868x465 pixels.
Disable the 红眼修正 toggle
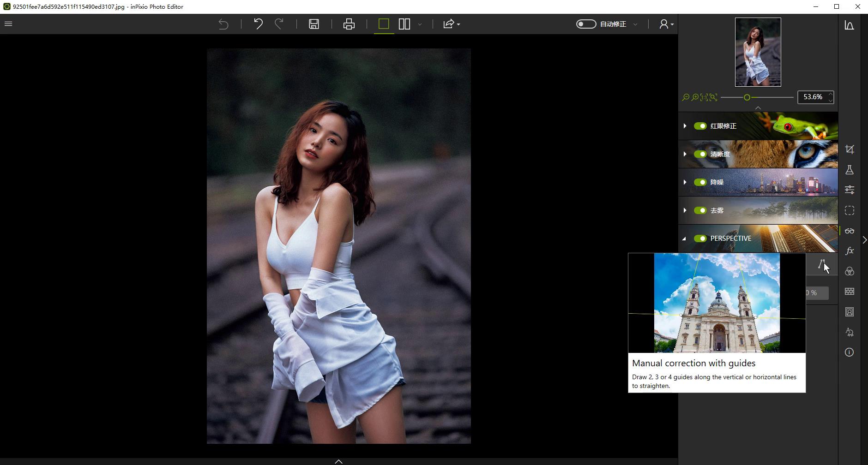coord(700,126)
